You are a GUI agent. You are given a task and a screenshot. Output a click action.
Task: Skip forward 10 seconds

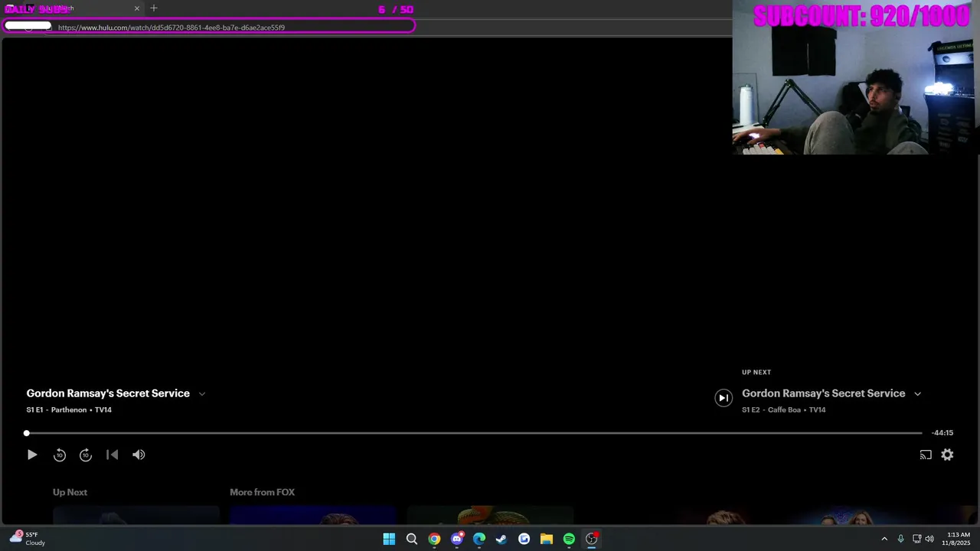coord(86,455)
